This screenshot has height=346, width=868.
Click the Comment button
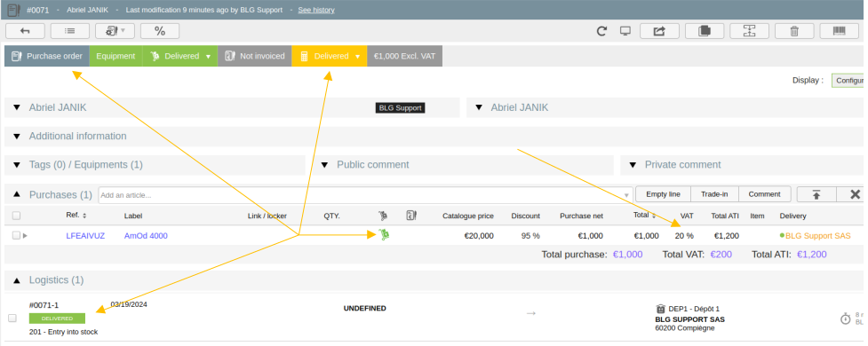click(x=764, y=194)
